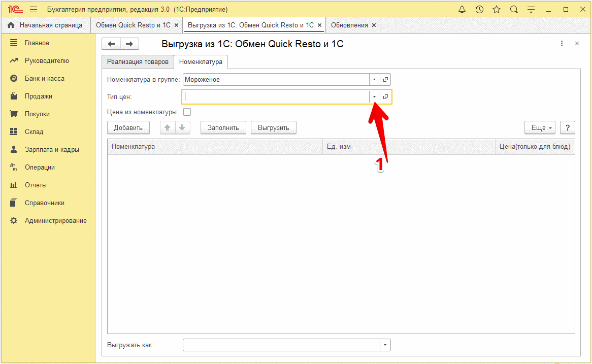Click the Выгружать как input field
The width and height of the screenshot is (592, 364).
tap(281, 345)
